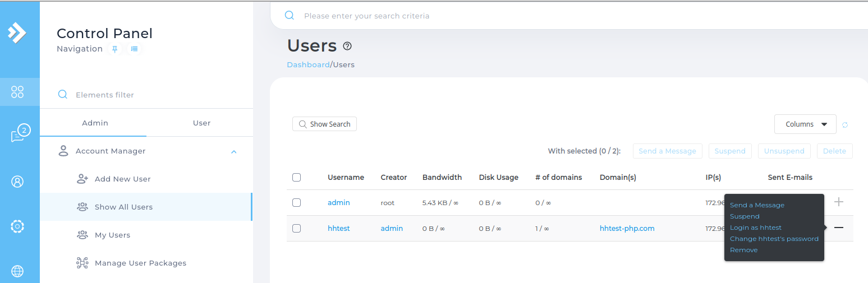Pin the navigation panel

(115, 49)
